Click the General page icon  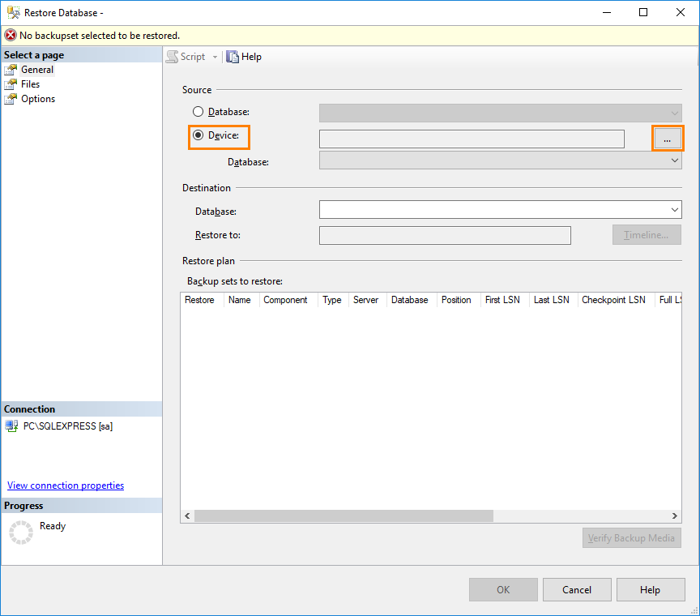pyautogui.click(x=12, y=70)
